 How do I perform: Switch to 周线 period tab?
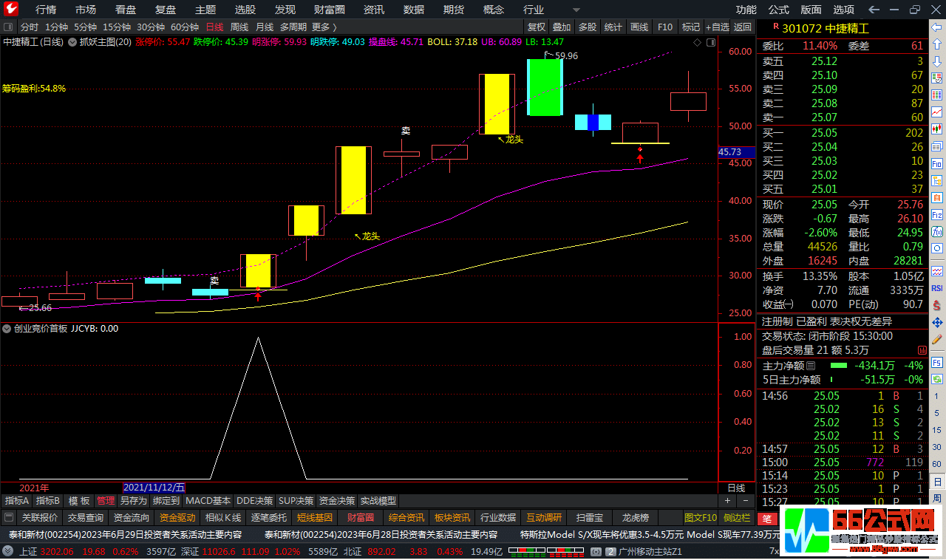coord(239,27)
